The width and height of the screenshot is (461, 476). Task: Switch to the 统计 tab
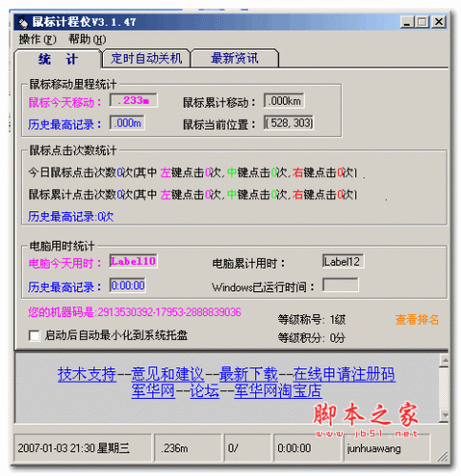point(58,59)
